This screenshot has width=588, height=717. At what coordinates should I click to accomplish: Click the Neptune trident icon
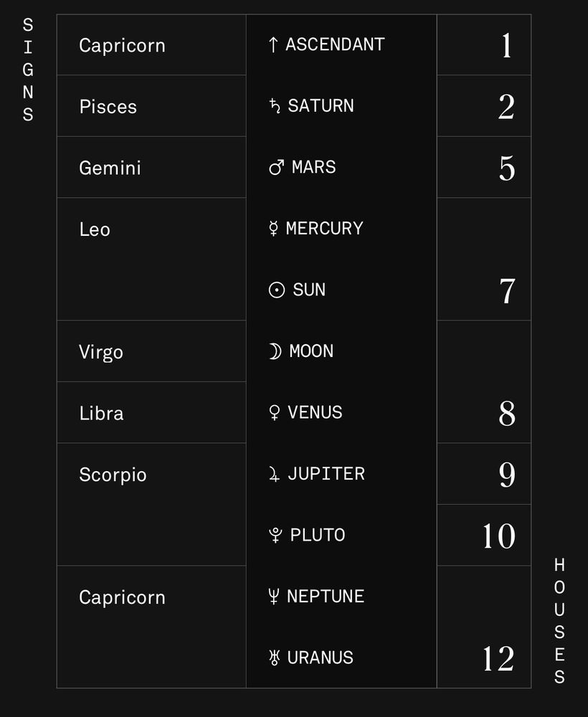tap(273, 597)
